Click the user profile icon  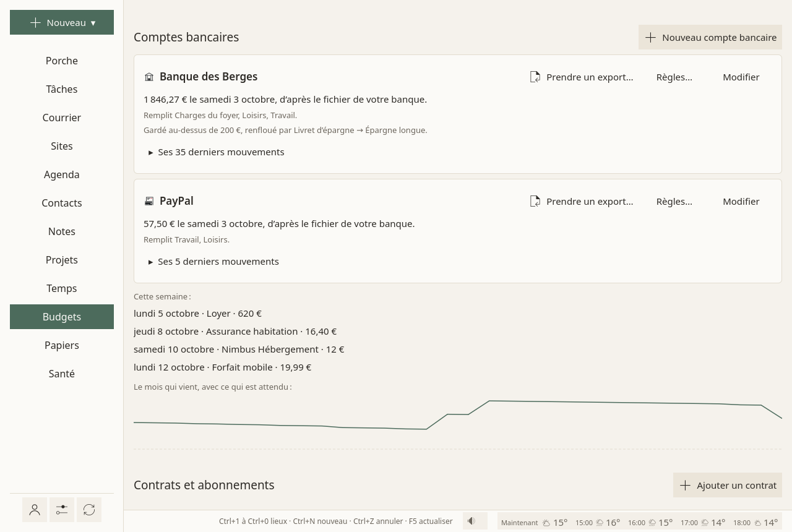point(35,510)
